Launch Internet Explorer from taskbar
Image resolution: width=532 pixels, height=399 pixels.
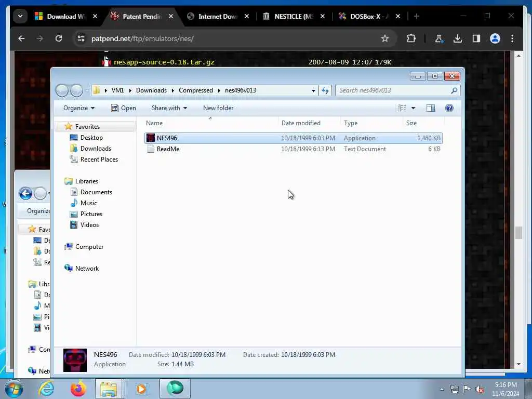46,389
